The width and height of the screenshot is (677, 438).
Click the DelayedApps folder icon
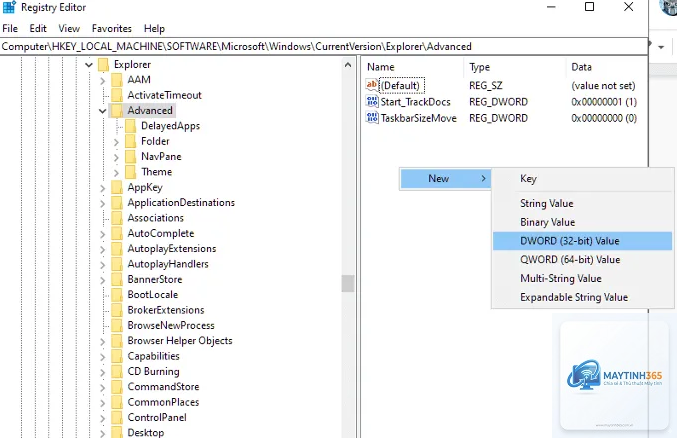coord(131,126)
